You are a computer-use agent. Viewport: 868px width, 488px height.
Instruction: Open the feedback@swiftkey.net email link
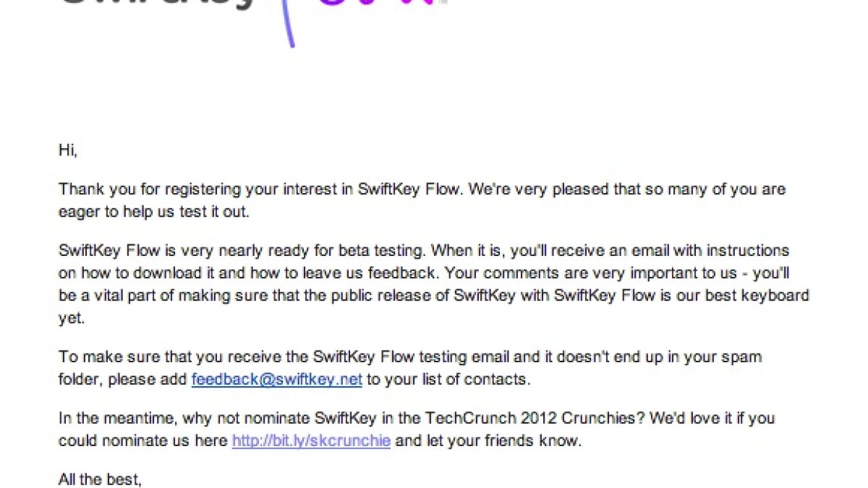tap(276, 379)
